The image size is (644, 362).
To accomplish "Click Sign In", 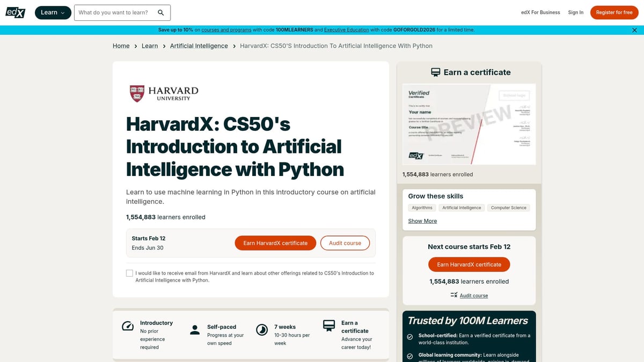I will (x=576, y=12).
